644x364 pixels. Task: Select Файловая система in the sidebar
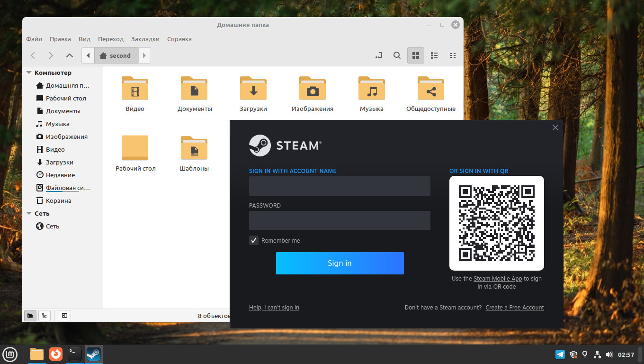pos(63,188)
